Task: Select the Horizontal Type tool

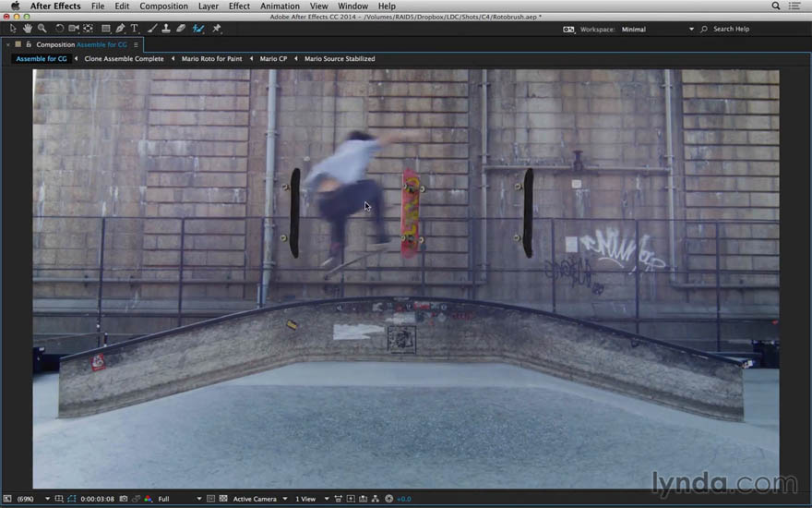Action: tap(135, 29)
